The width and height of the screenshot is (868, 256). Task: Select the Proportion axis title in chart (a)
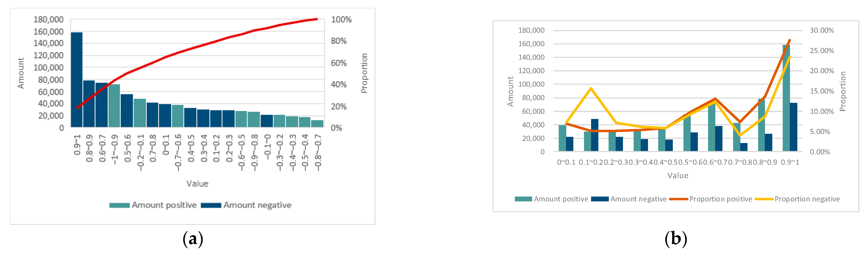pyautogui.click(x=364, y=73)
